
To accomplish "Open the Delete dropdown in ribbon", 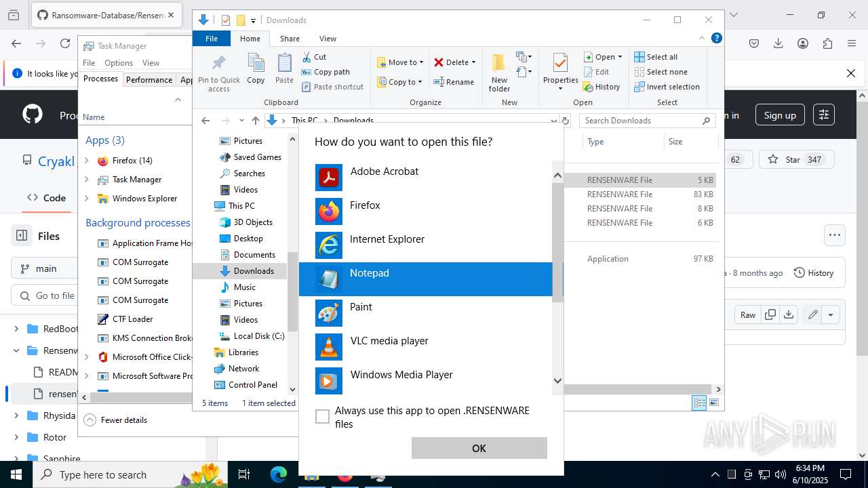I will tap(454, 62).
